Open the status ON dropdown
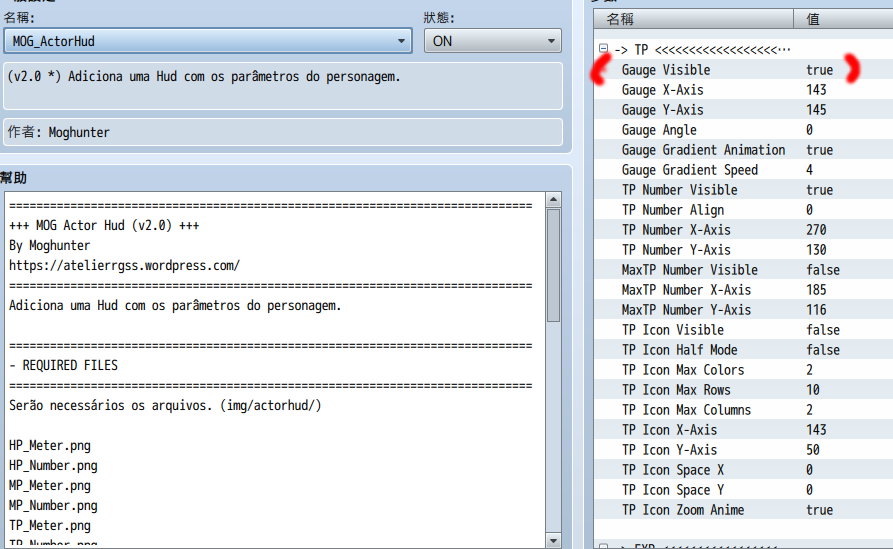Screen dimensions: 893x549 493,41
